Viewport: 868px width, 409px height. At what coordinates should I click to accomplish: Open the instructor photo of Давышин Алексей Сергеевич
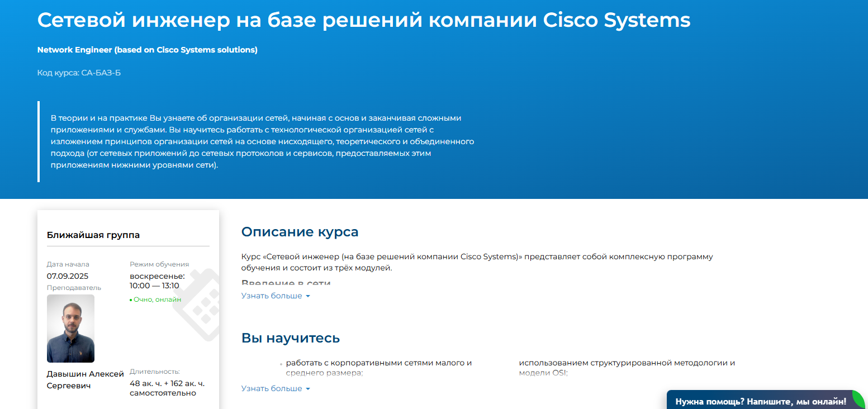click(x=70, y=329)
